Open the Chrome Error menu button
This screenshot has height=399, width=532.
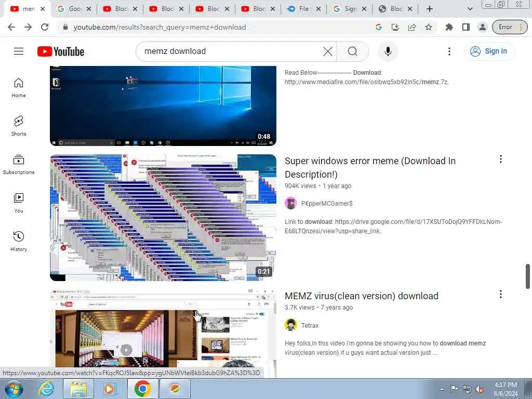tap(510, 27)
